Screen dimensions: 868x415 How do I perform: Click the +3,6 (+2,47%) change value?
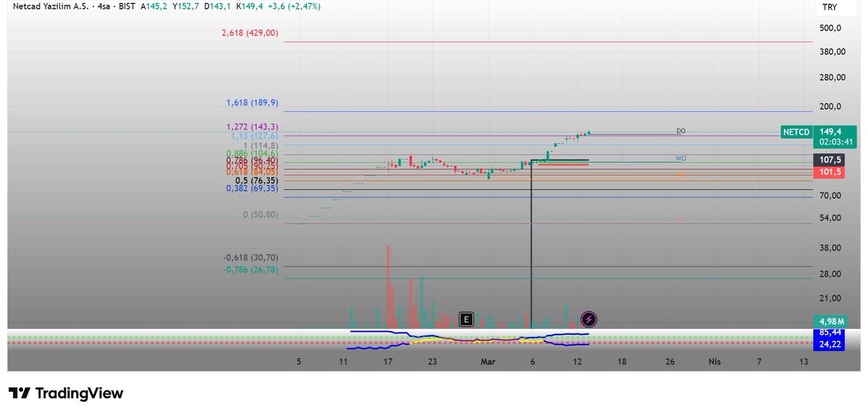(294, 6)
